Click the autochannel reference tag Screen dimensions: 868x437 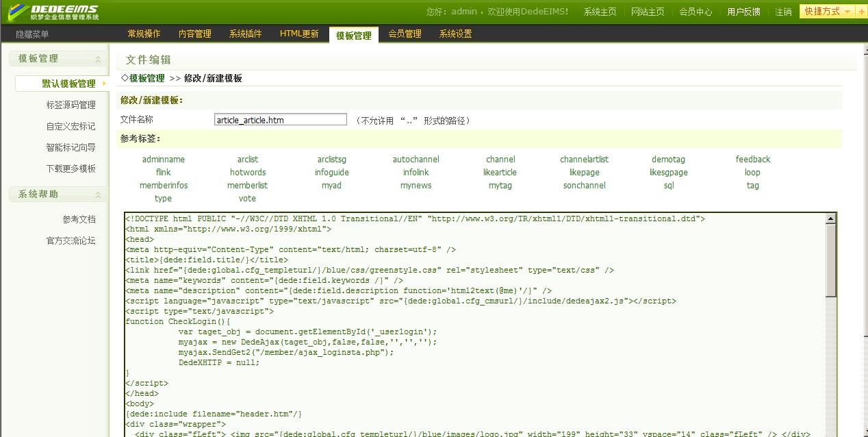416,160
